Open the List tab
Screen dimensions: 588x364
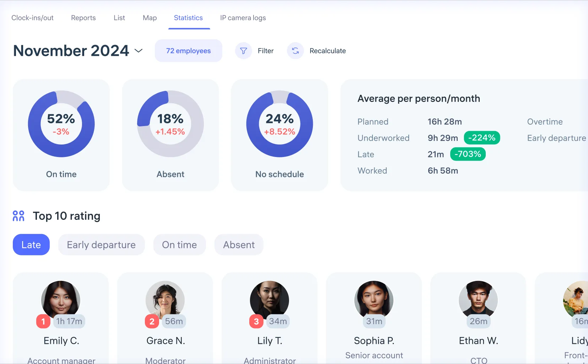click(119, 18)
